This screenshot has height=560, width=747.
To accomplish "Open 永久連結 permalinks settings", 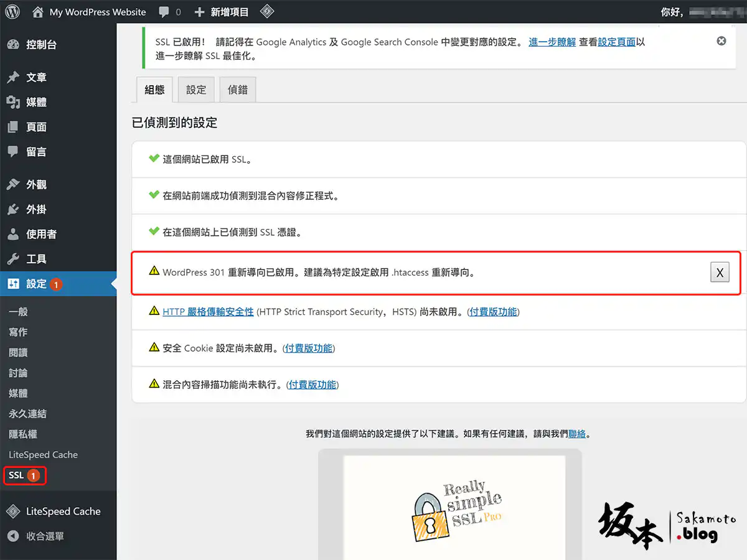I will point(27,414).
